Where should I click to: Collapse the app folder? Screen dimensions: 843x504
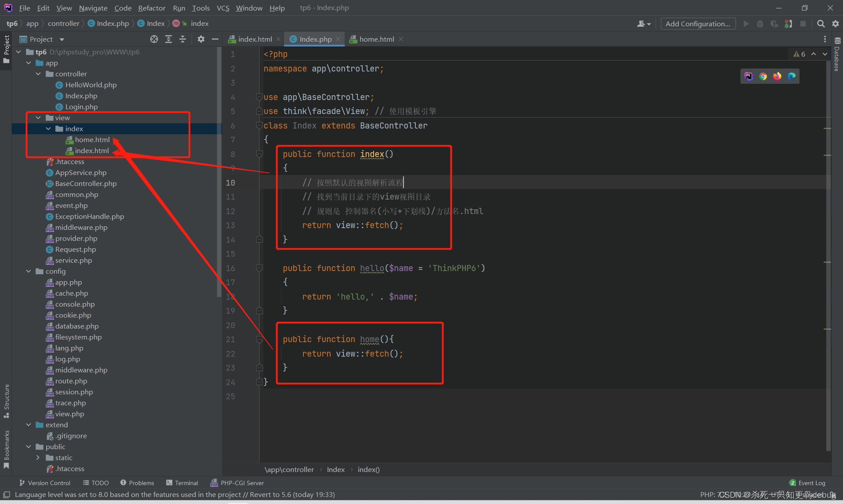[29, 63]
